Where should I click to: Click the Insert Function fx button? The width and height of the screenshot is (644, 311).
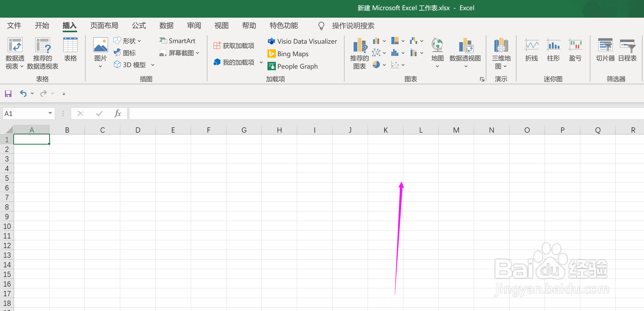click(x=118, y=113)
